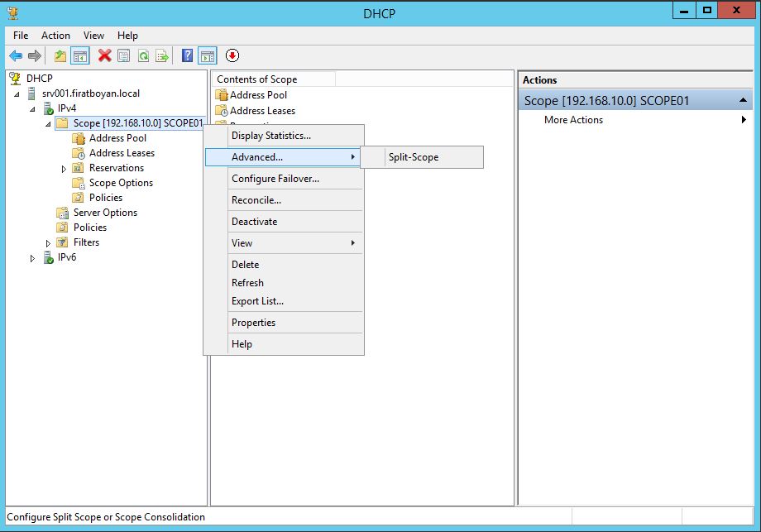Click the Up one level toolbar icon

click(60, 55)
